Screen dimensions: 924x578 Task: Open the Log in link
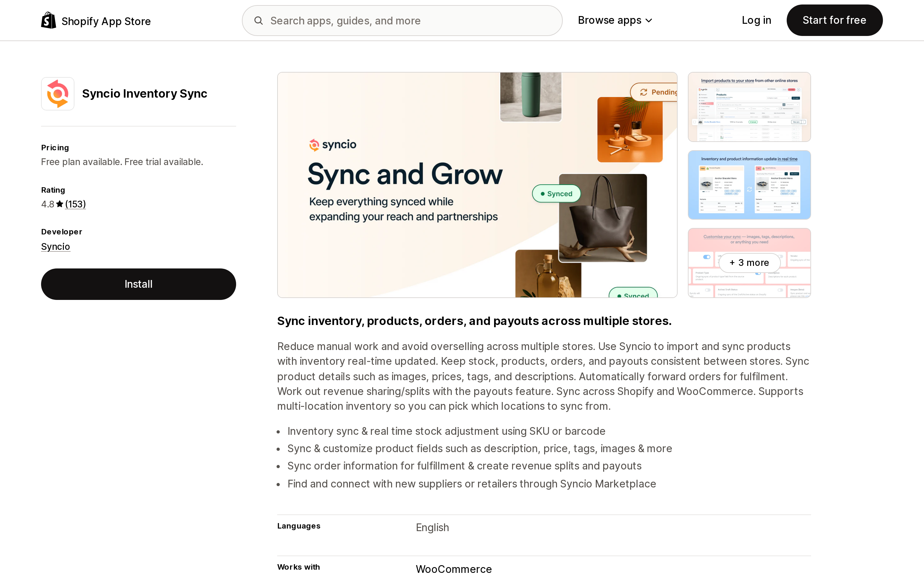tap(757, 20)
